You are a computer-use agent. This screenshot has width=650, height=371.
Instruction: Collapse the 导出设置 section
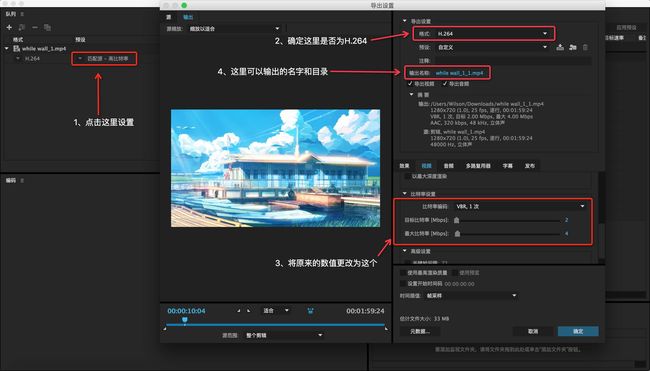405,21
